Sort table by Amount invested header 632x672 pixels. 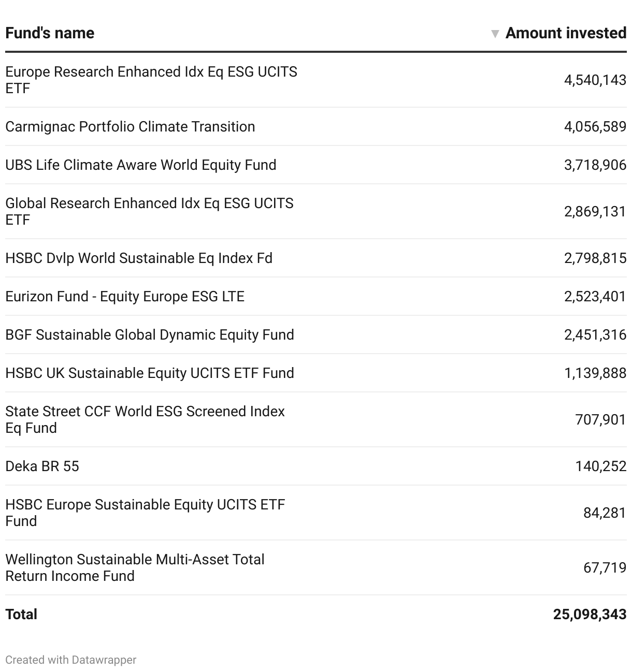[x=566, y=33]
